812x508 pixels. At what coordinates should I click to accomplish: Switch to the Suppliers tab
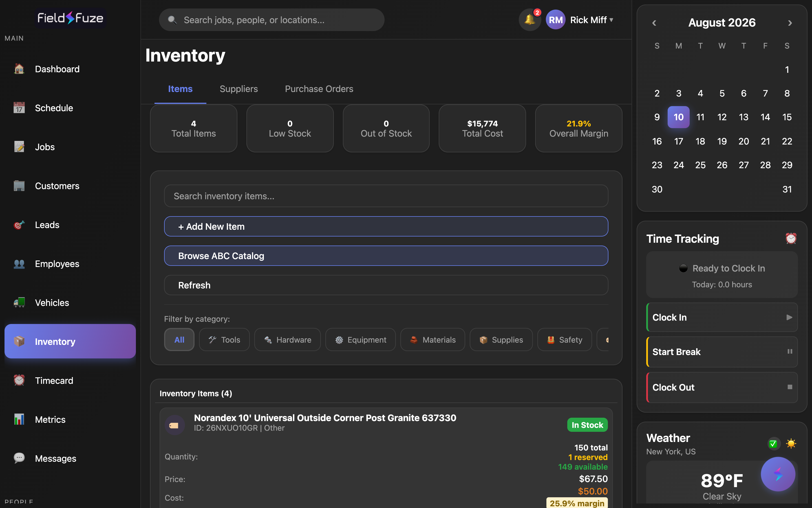[239, 89]
